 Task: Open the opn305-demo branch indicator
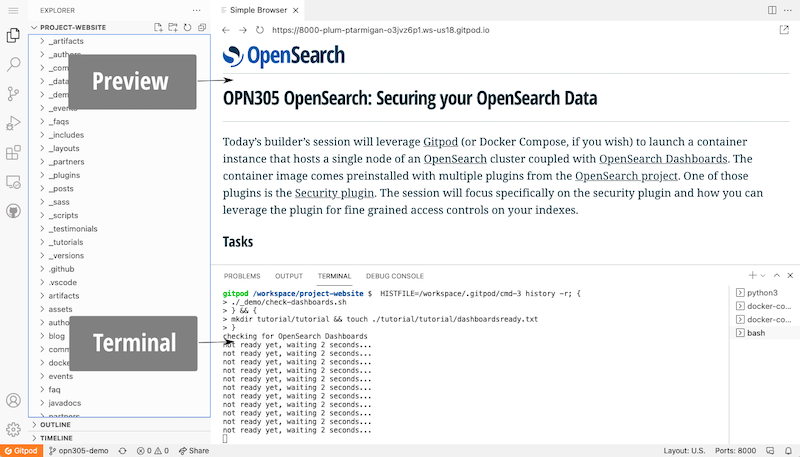click(x=79, y=451)
